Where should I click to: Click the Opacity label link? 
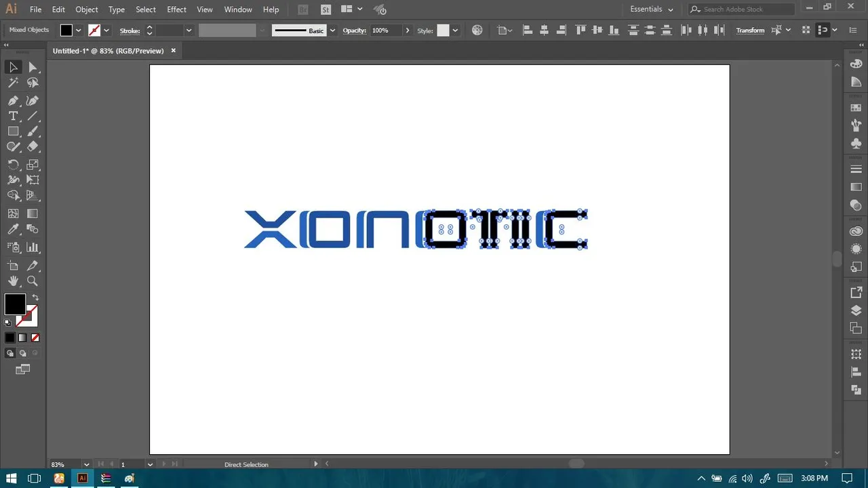tap(355, 30)
